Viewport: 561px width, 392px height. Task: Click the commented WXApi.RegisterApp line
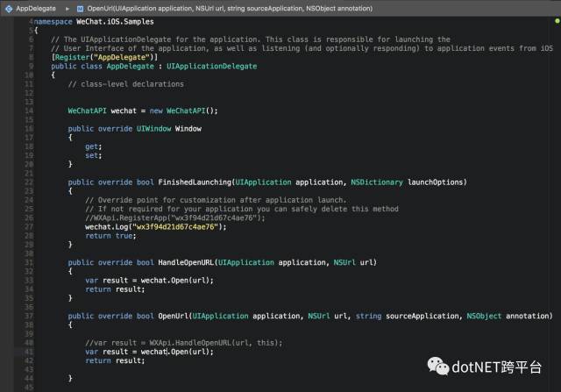(175, 218)
